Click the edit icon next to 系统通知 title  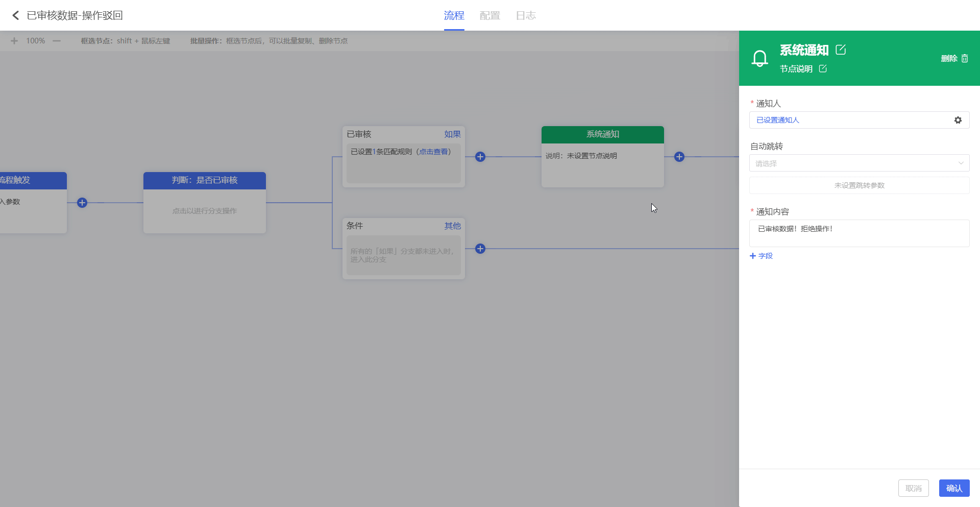pyautogui.click(x=841, y=50)
